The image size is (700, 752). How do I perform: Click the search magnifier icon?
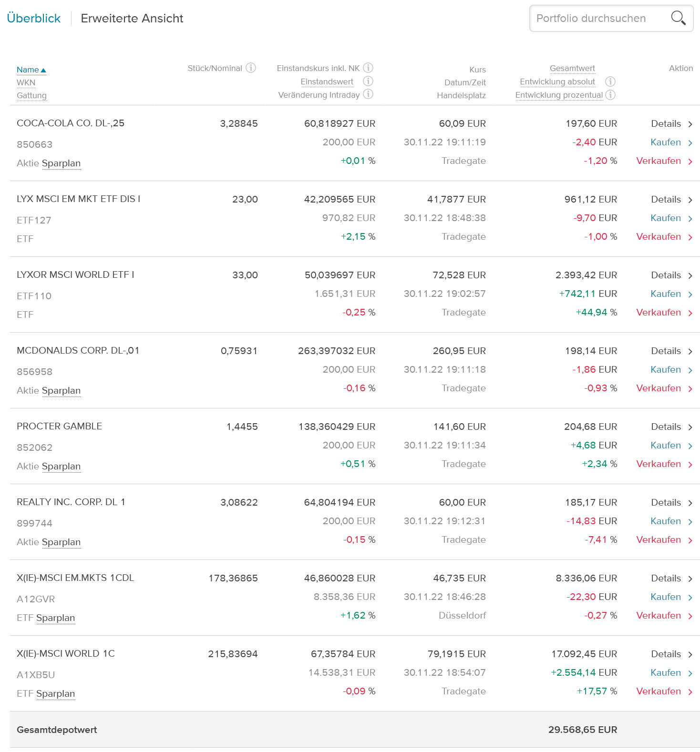(x=678, y=18)
